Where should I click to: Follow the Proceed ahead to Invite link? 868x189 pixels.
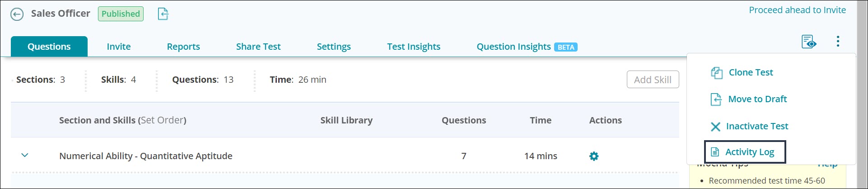[798, 10]
